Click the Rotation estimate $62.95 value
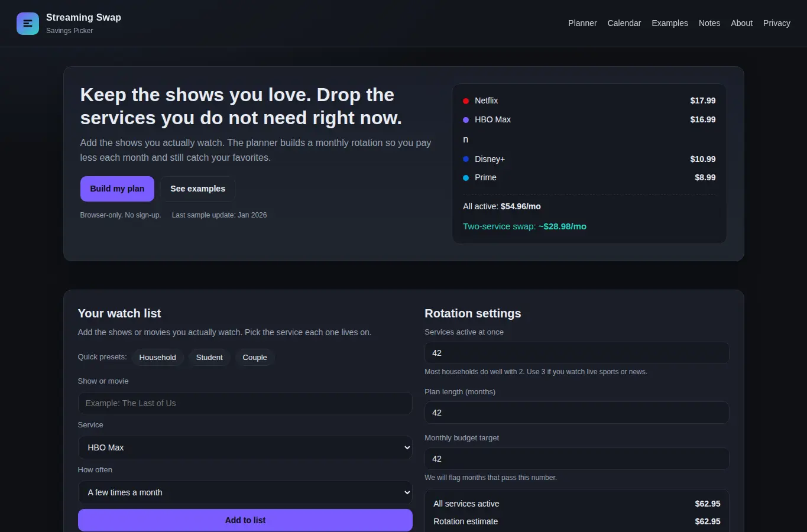This screenshot has width=807, height=532. tap(708, 521)
